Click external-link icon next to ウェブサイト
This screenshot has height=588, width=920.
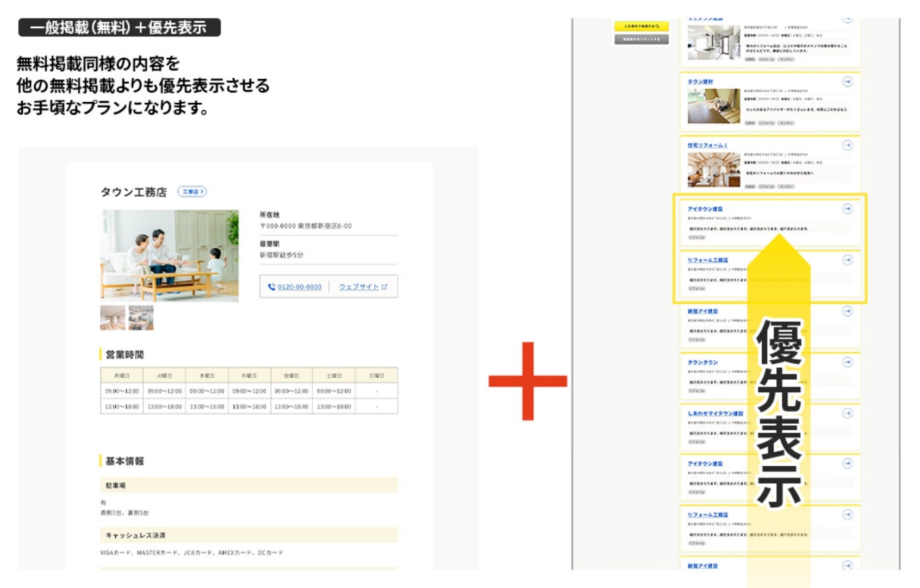pyautogui.click(x=384, y=287)
